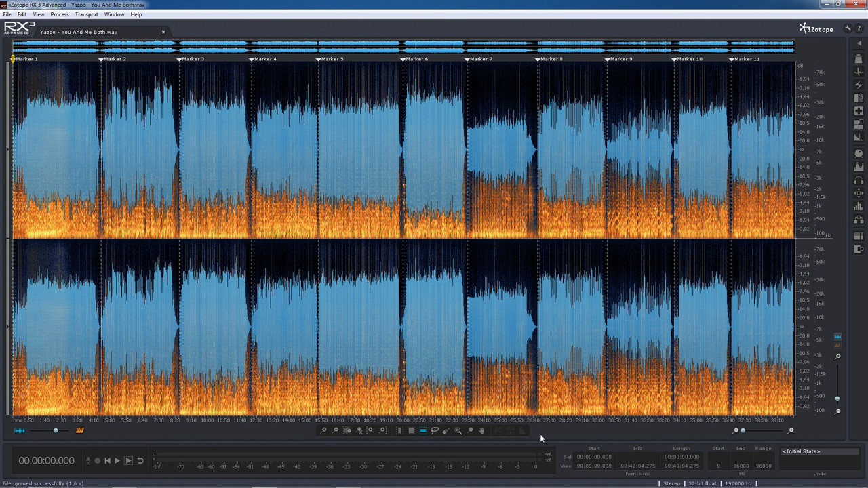Image resolution: width=868 pixels, height=488 pixels.
Task: Select the time-frequency selection tool
Action: pyautogui.click(x=411, y=430)
